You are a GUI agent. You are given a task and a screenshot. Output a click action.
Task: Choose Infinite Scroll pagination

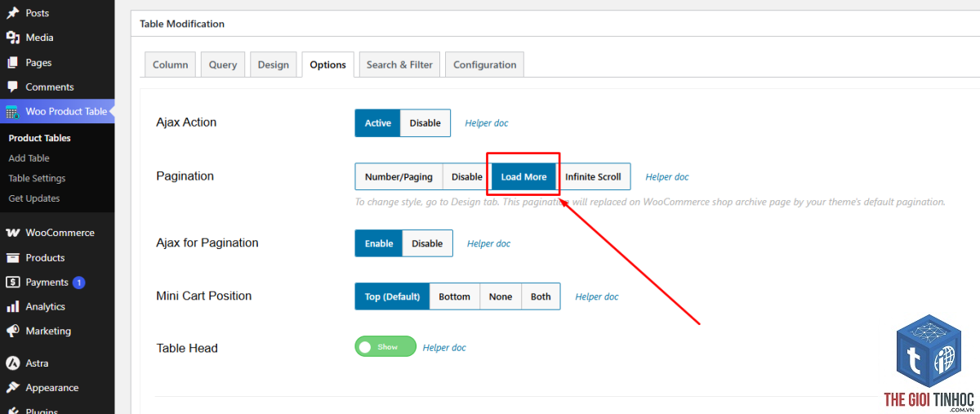[x=593, y=176]
